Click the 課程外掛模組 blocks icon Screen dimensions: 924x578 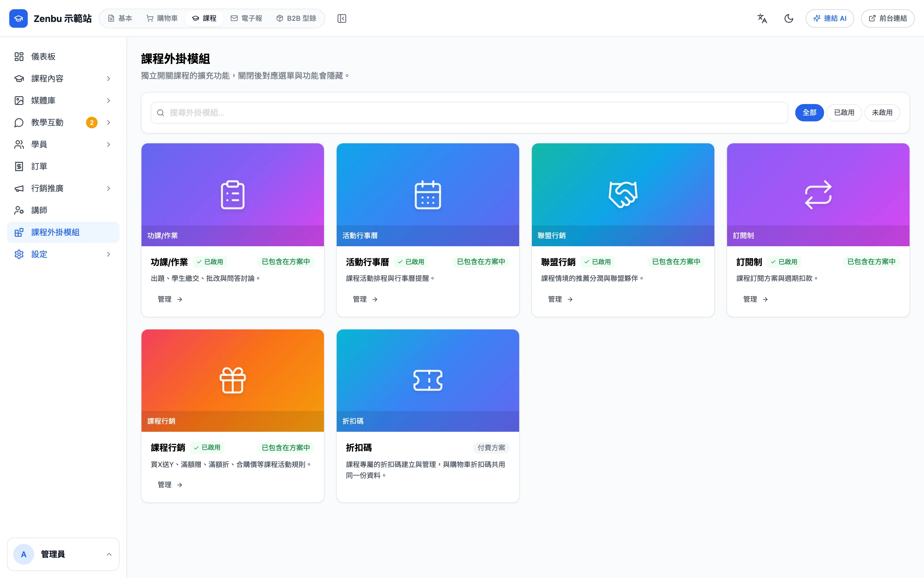coord(19,232)
